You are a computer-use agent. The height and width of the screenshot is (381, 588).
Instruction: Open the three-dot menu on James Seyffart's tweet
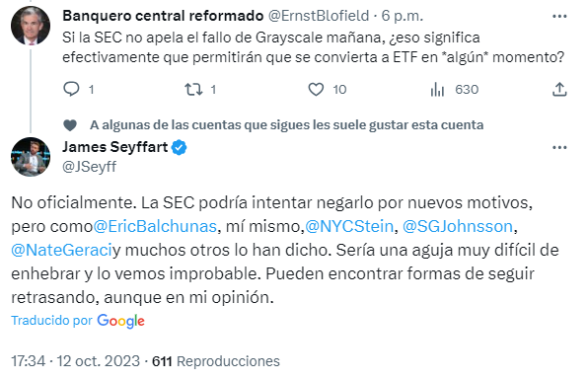pyautogui.click(x=559, y=147)
